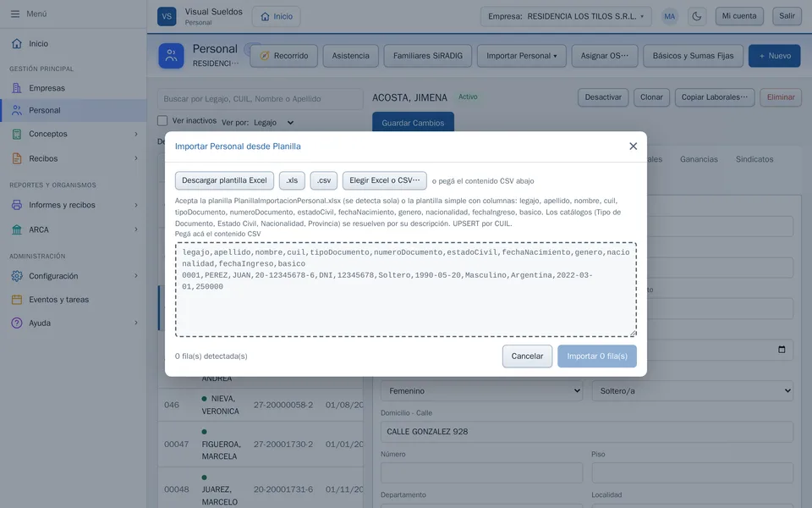Click the Recibos document icon

coord(17,158)
